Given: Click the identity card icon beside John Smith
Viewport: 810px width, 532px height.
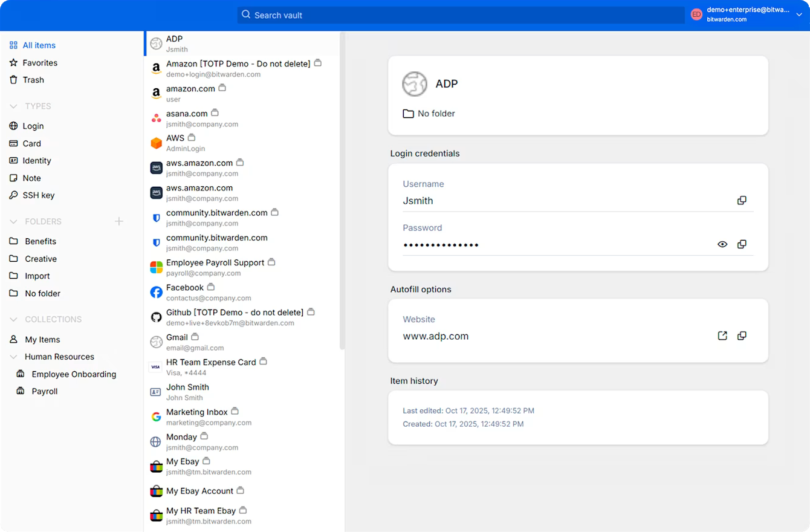Looking at the screenshot, I should point(155,392).
